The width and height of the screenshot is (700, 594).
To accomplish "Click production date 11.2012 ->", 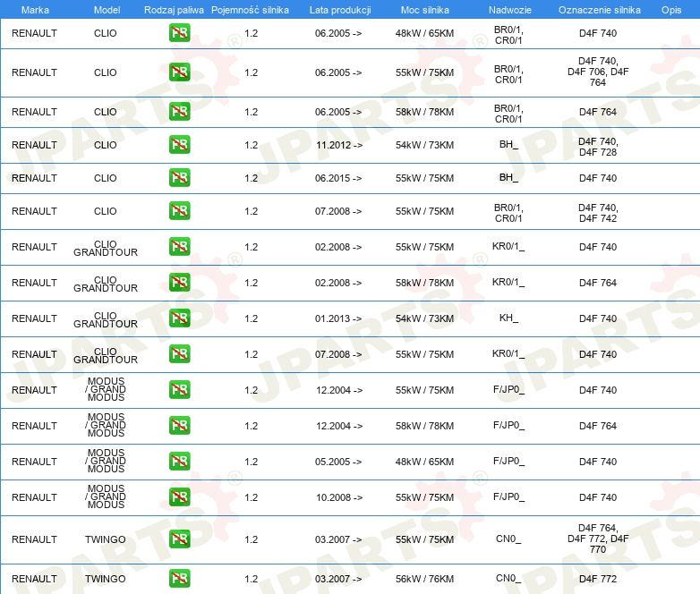I will (x=339, y=145).
